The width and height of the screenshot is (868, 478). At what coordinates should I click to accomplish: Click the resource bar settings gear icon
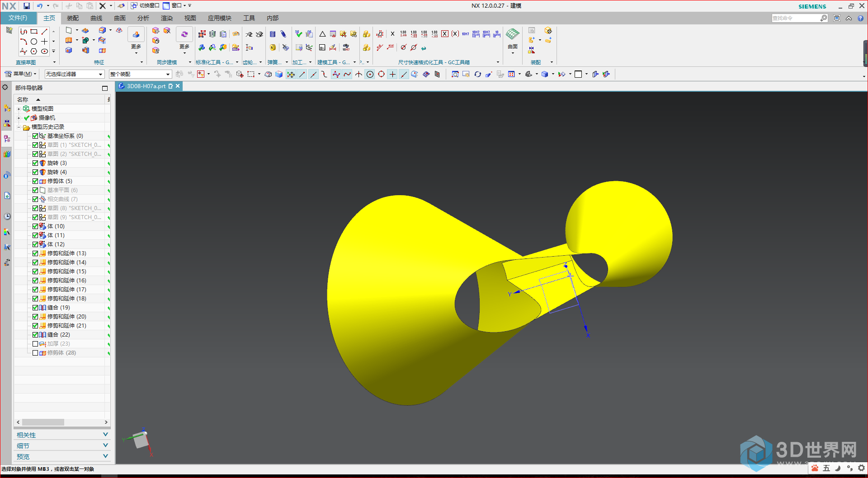(5, 87)
